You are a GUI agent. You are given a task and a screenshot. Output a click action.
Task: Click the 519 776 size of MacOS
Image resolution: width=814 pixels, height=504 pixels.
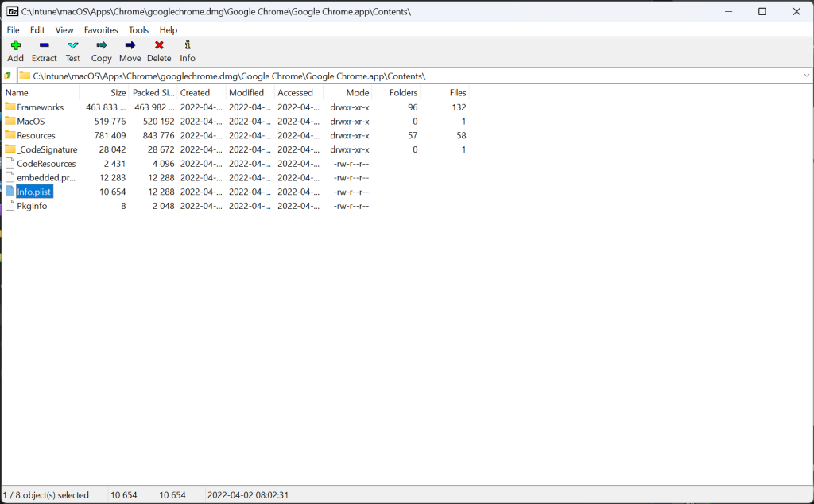(110, 122)
